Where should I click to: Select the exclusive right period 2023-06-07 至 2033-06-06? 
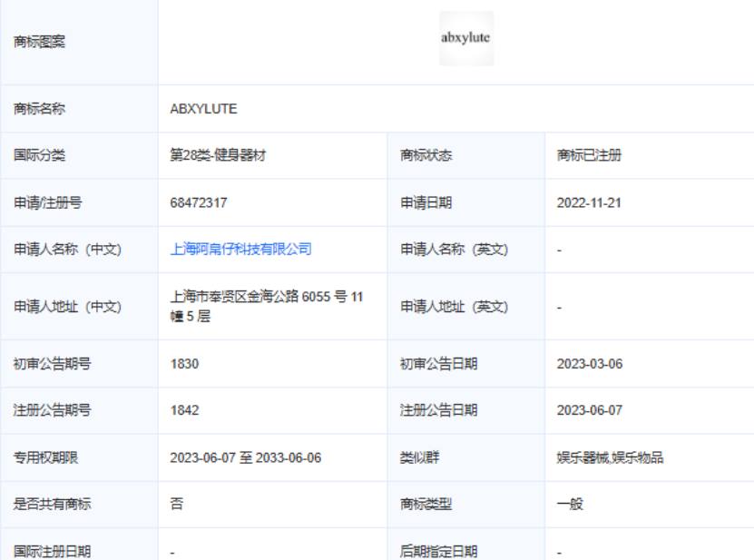[246, 457]
